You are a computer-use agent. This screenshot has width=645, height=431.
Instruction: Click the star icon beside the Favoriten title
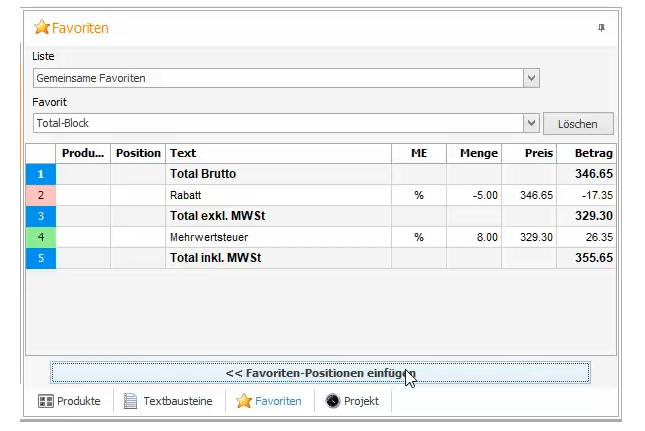pyautogui.click(x=42, y=28)
